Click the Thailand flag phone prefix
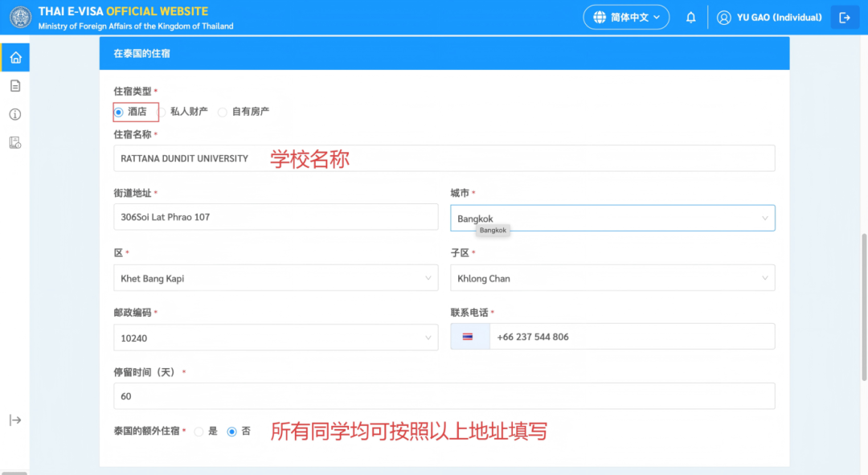This screenshot has width=868, height=475. (468, 337)
